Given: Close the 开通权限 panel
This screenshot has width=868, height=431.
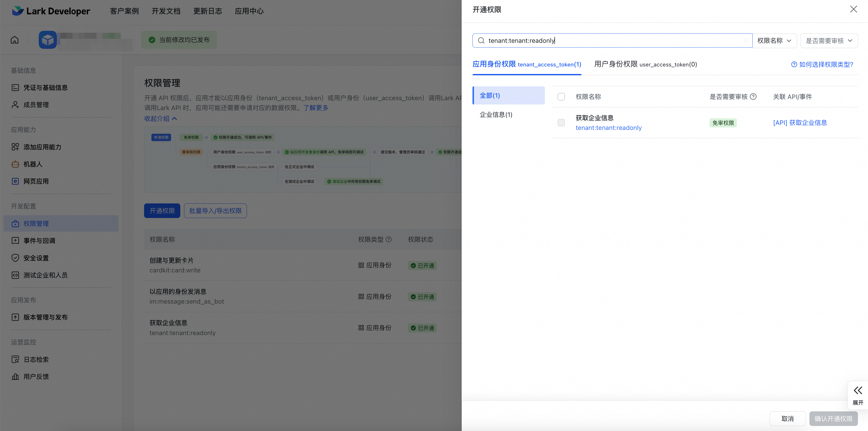Looking at the screenshot, I should coord(853,9).
